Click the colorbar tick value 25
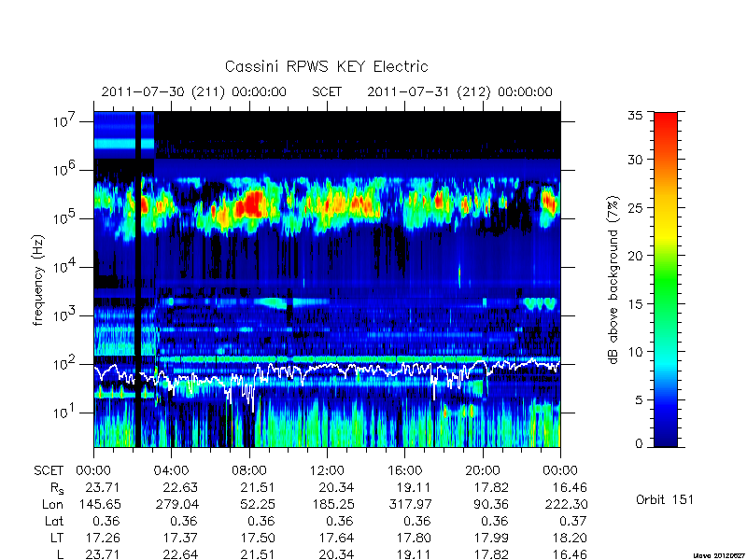747x560 pixels. coord(636,208)
